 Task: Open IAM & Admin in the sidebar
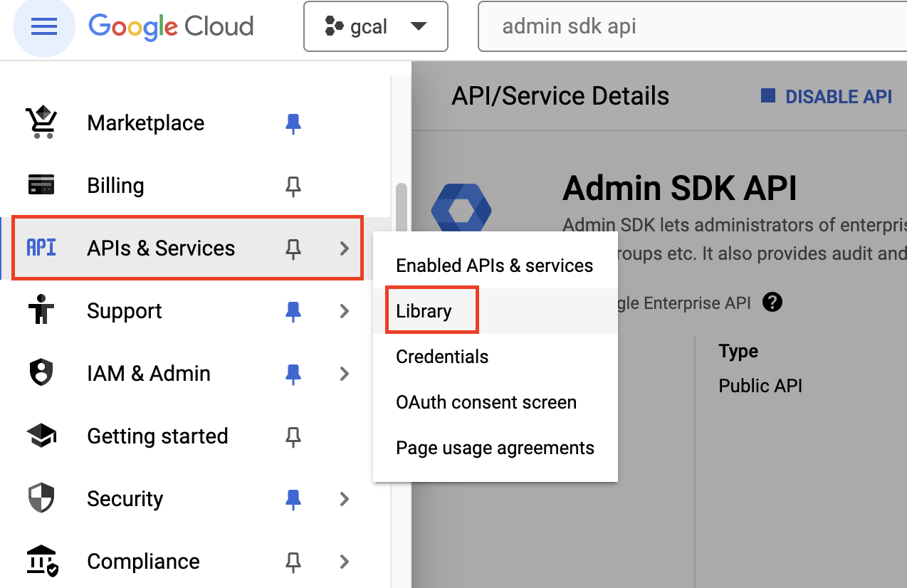(x=149, y=373)
